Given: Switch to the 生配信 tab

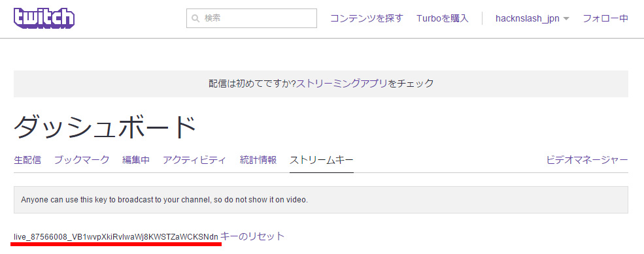Looking at the screenshot, I should pyautogui.click(x=27, y=160).
